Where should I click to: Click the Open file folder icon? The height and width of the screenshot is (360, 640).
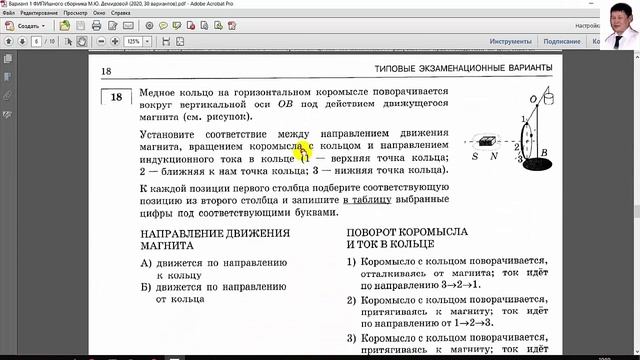pos(64,26)
